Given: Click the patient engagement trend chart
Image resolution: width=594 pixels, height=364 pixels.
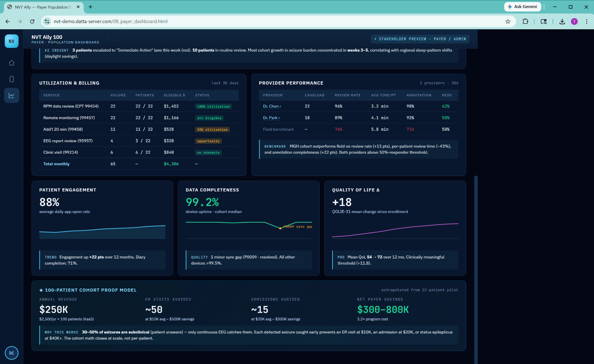Looking at the screenshot, I should click(x=102, y=232).
